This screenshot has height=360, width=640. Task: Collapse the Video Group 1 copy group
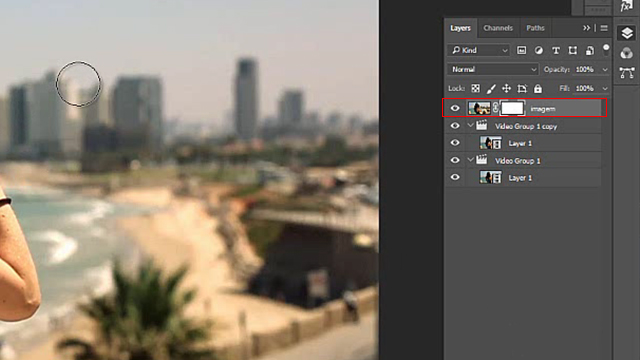[470, 125]
